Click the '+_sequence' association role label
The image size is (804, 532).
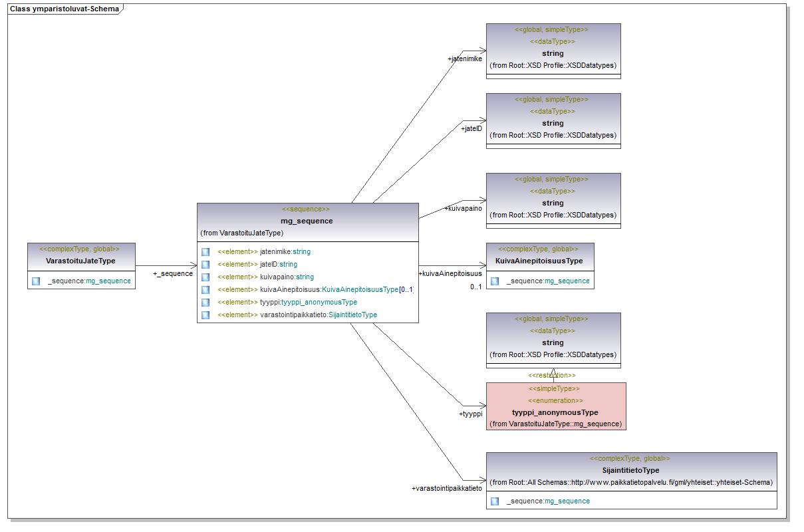click(173, 273)
